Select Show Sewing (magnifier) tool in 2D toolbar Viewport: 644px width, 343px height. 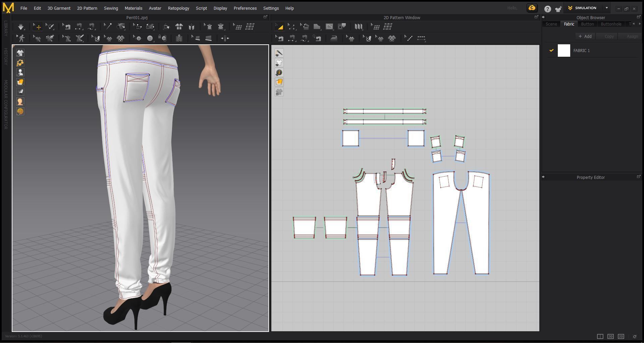point(317,38)
